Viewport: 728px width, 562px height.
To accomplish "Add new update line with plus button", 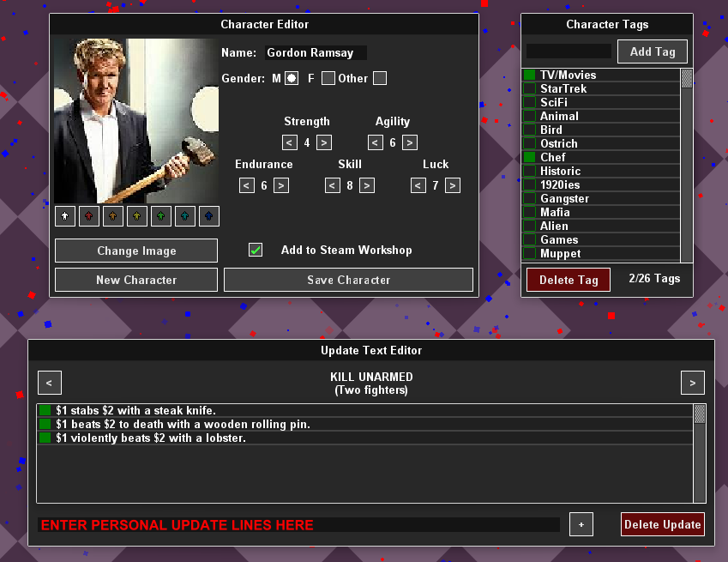I will tap(581, 524).
